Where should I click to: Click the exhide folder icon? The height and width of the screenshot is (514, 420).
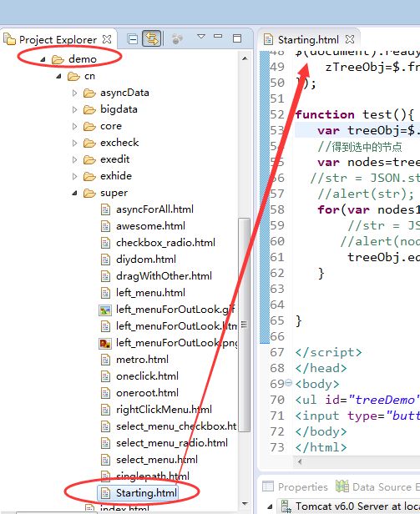(89, 177)
